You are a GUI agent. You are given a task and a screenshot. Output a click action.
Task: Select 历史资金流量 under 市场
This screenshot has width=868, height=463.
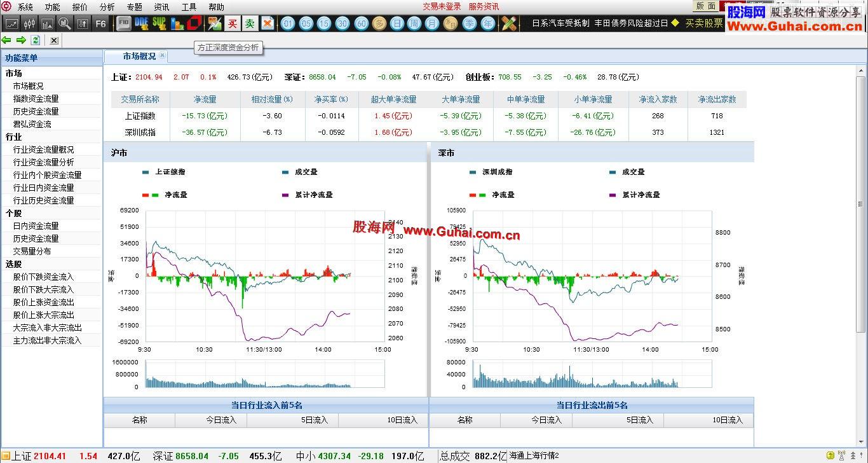[x=36, y=111]
